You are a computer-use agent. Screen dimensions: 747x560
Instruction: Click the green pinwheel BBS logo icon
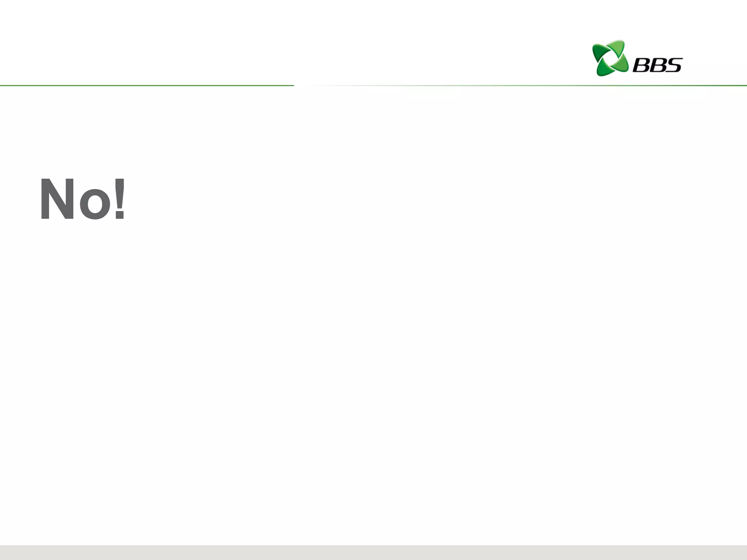pos(610,58)
